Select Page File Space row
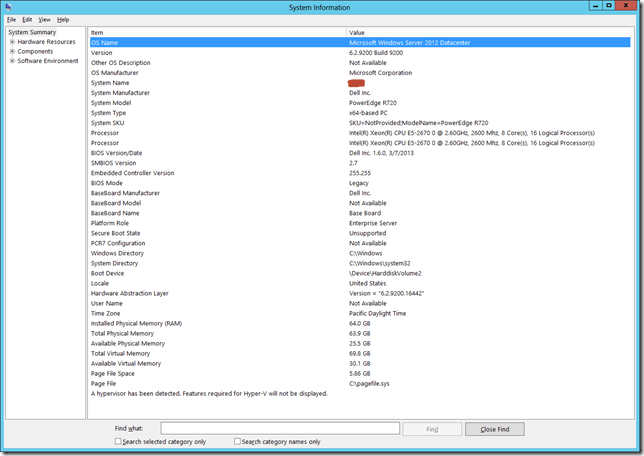 [360, 373]
